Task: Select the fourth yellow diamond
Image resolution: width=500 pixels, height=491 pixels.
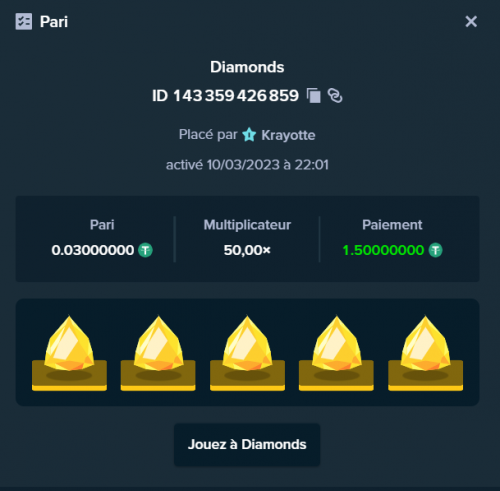Action: (x=336, y=353)
